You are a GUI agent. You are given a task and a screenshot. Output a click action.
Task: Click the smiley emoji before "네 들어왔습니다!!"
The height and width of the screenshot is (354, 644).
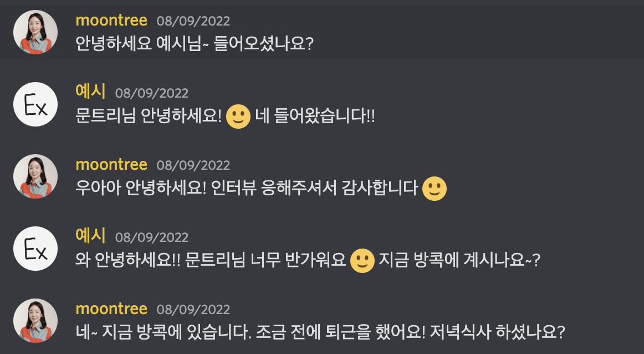click(x=239, y=117)
